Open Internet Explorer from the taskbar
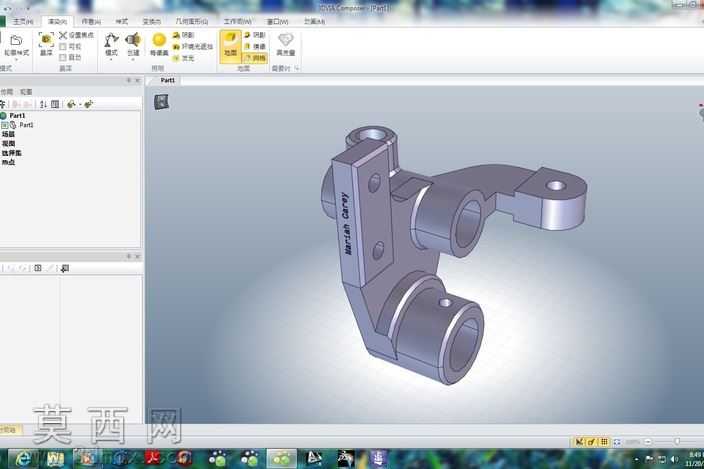 point(23,458)
